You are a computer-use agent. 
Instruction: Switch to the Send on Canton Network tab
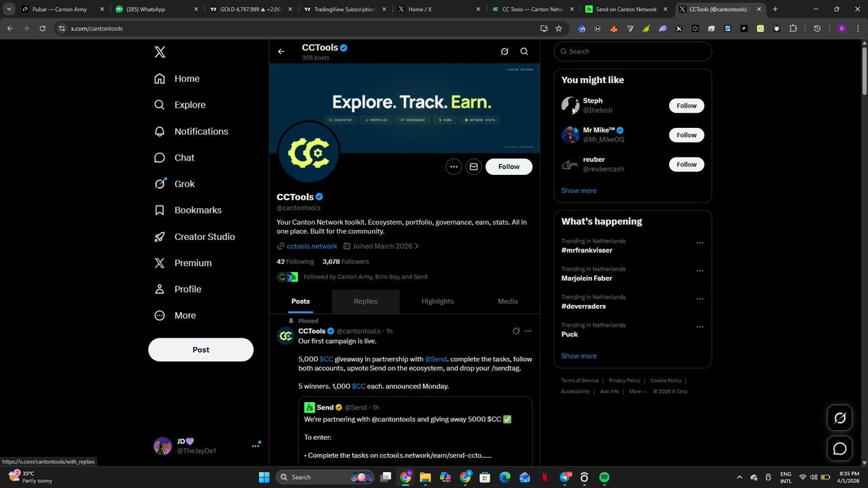[x=626, y=9]
